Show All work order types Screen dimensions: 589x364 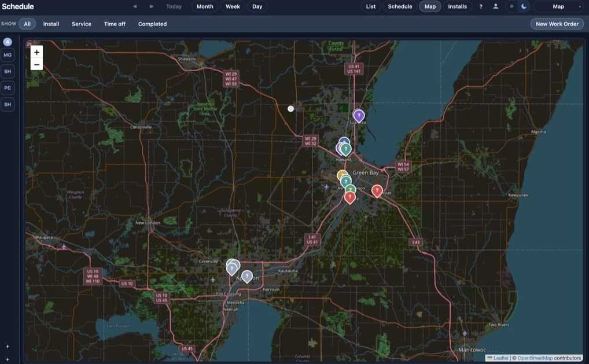pos(27,24)
